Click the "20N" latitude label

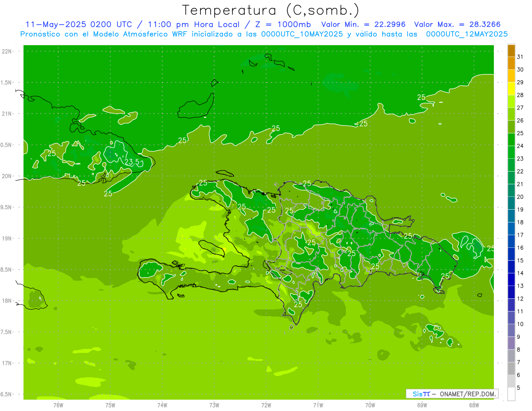tap(8, 176)
